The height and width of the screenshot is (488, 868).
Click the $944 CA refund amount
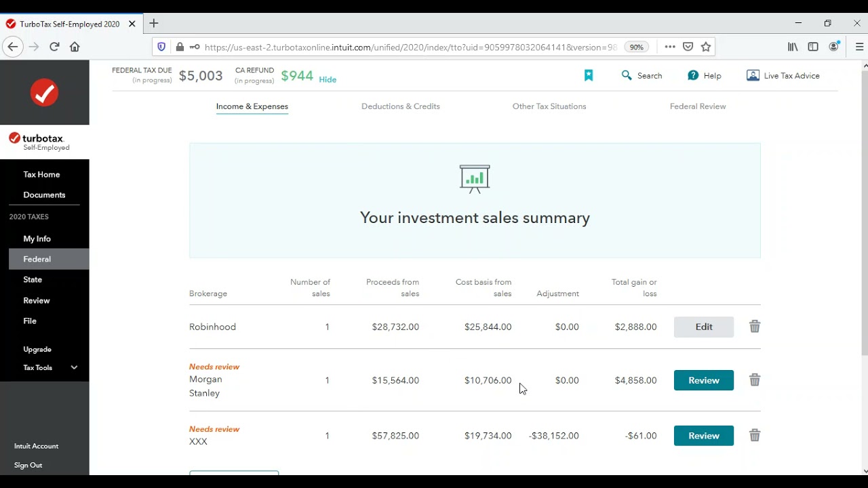[297, 76]
